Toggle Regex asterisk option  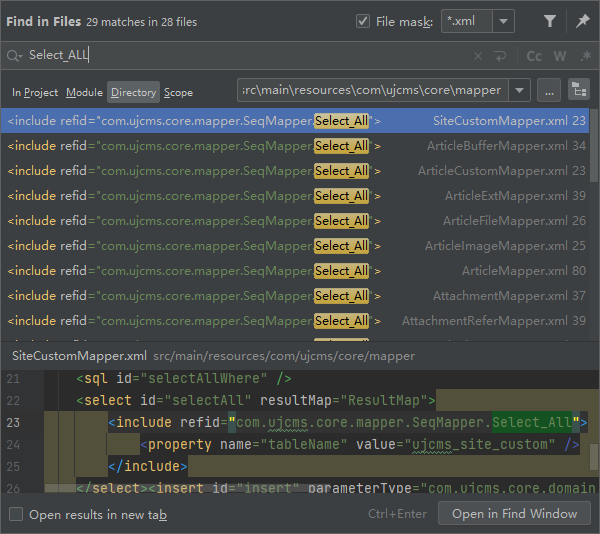(x=585, y=56)
